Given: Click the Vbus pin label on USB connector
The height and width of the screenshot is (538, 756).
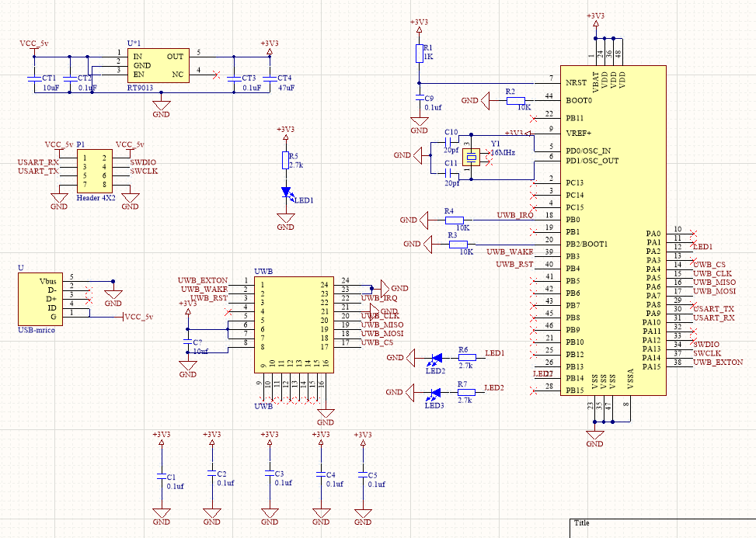Looking at the screenshot, I should tap(47, 281).
